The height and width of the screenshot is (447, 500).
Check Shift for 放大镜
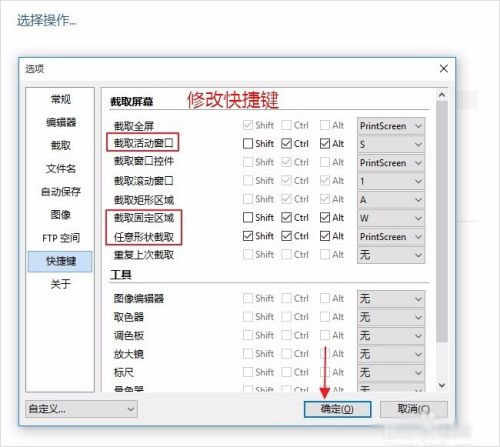point(248,353)
